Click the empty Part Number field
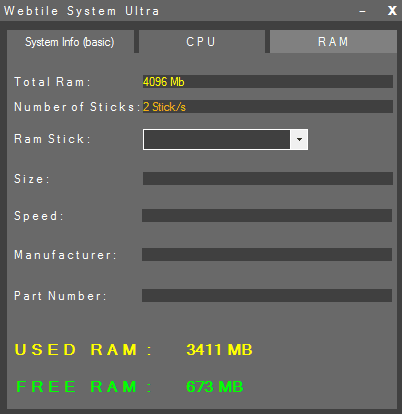Viewport: 402px width, 414px height. click(x=267, y=295)
